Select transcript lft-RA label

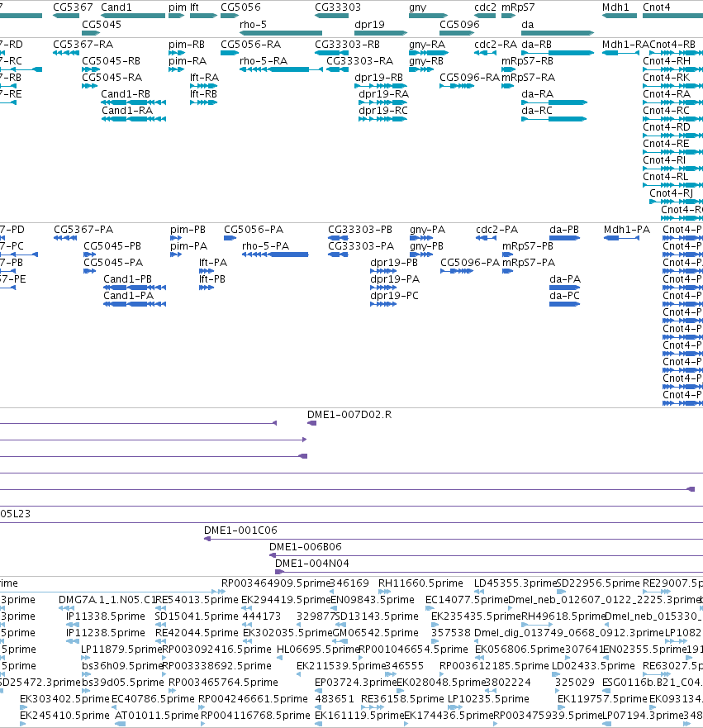click(204, 77)
